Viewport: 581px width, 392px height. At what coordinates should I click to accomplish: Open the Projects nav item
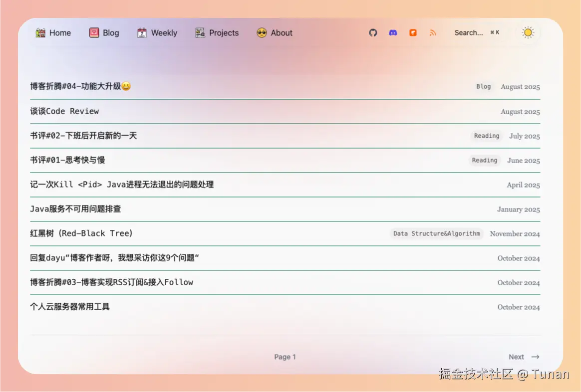[x=217, y=32]
